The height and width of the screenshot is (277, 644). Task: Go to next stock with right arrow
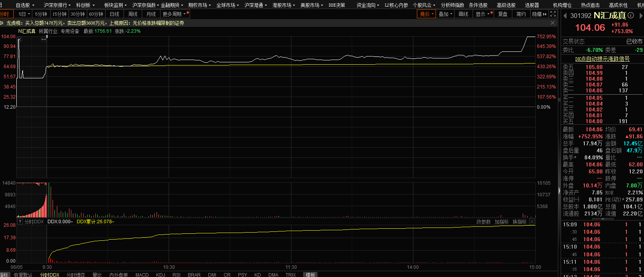click(x=641, y=16)
